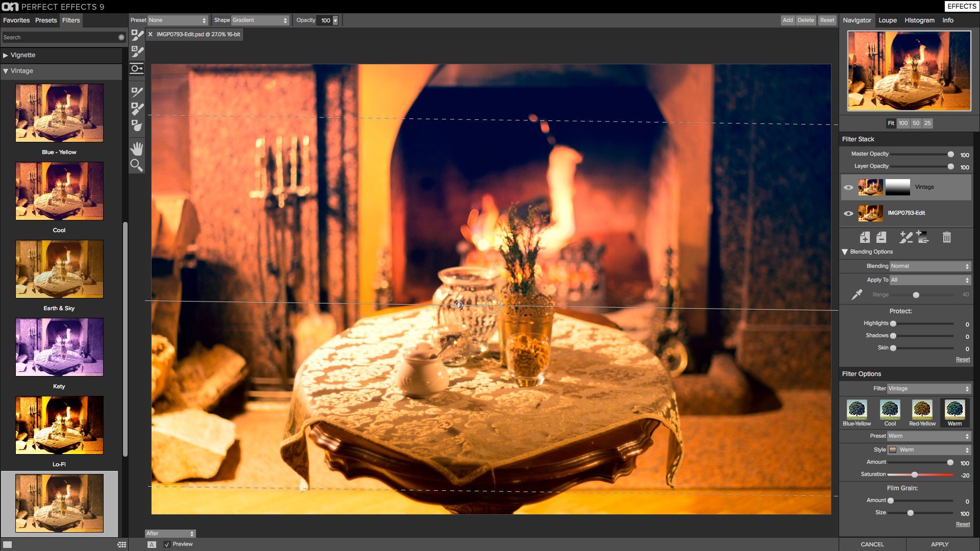Clear the search field with X icon
This screenshot has height=551, width=980.
[x=121, y=37]
